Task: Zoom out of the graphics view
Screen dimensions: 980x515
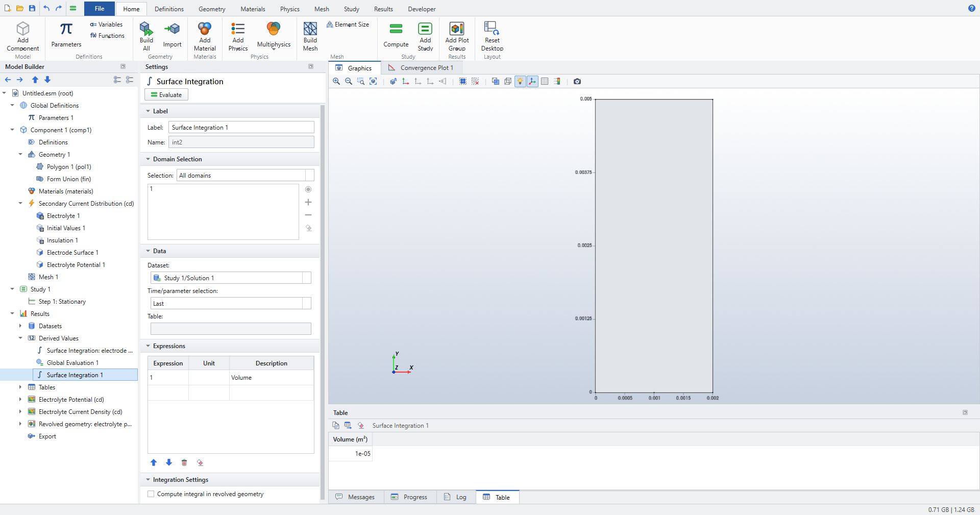Action: click(349, 81)
